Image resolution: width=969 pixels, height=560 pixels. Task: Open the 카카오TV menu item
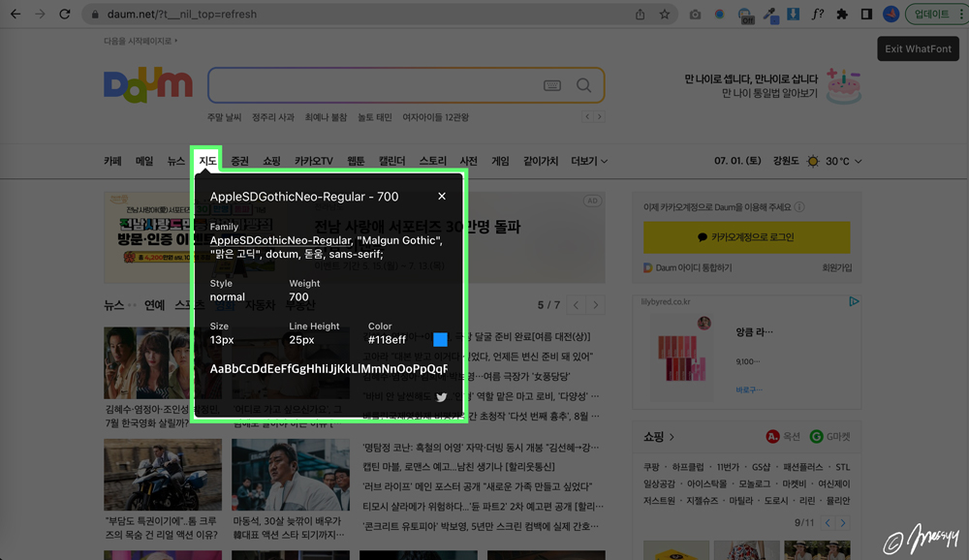point(313,161)
